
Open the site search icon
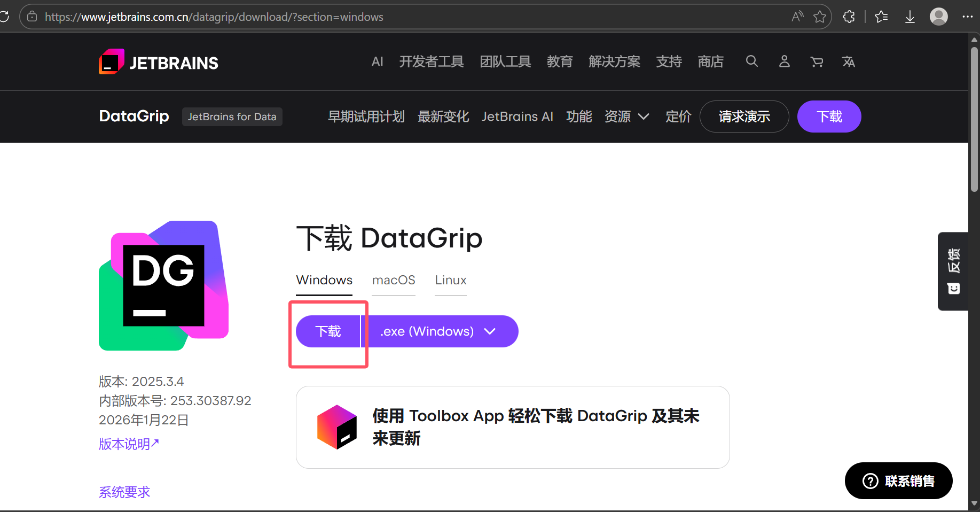click(752, 61)
